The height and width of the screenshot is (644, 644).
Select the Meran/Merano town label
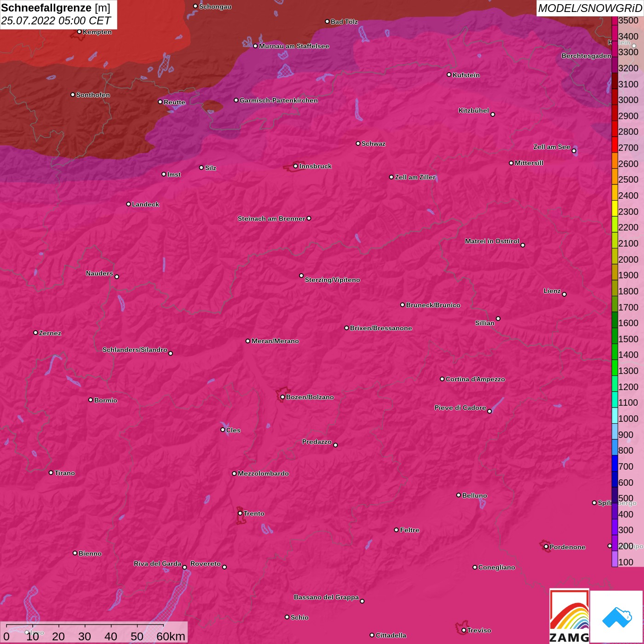pos(275,341)
